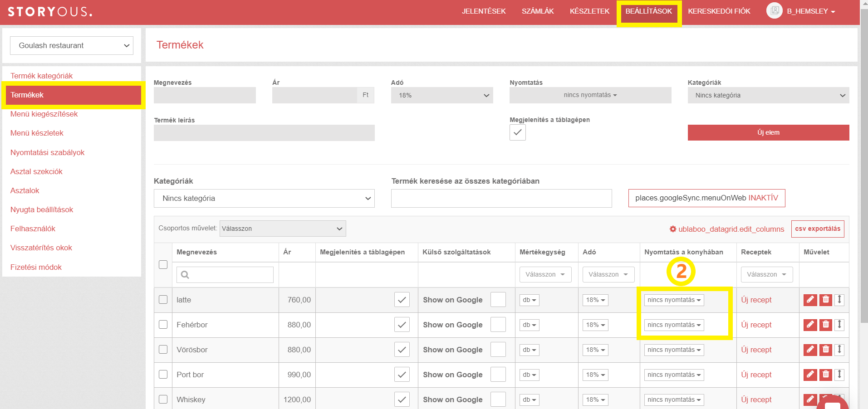Toggle tablet display checkbox for Fehérbor

tap(402, 325)
